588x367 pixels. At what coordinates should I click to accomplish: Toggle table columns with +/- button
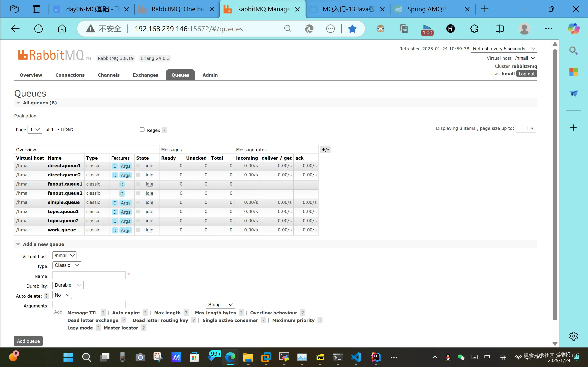pyautogui.click(x=325, y=149)
